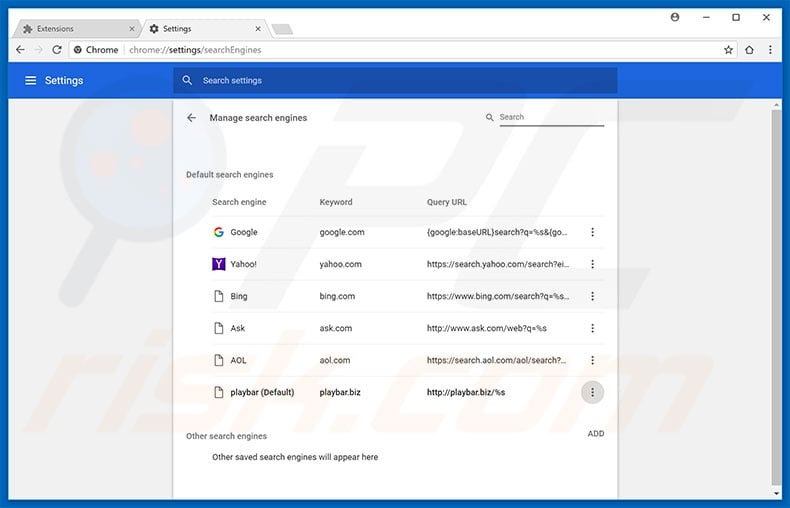The height and width of the screenshot is (508, 790).
Task: Click the playbar (Default) entry name
Action: pos(262,392)
